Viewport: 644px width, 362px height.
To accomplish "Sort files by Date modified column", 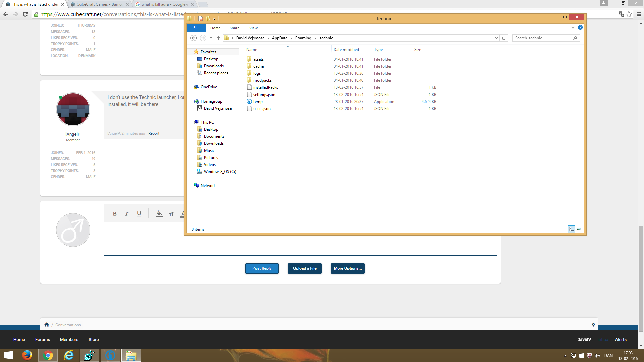I will [352, 50].
